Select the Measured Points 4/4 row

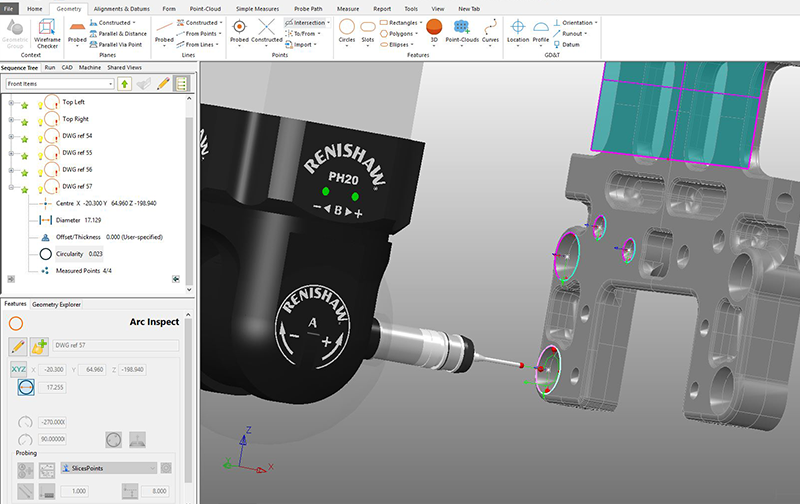point(76,271)
